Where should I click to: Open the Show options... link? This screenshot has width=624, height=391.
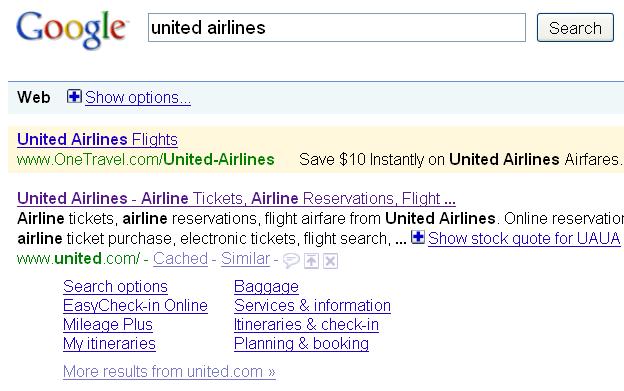click(x=138, y=98)
